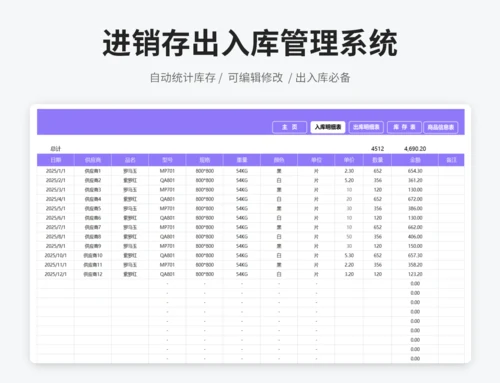Click the 单价 column header
Viewport: 500px width, 383px height.
click(x=349, y=160)
